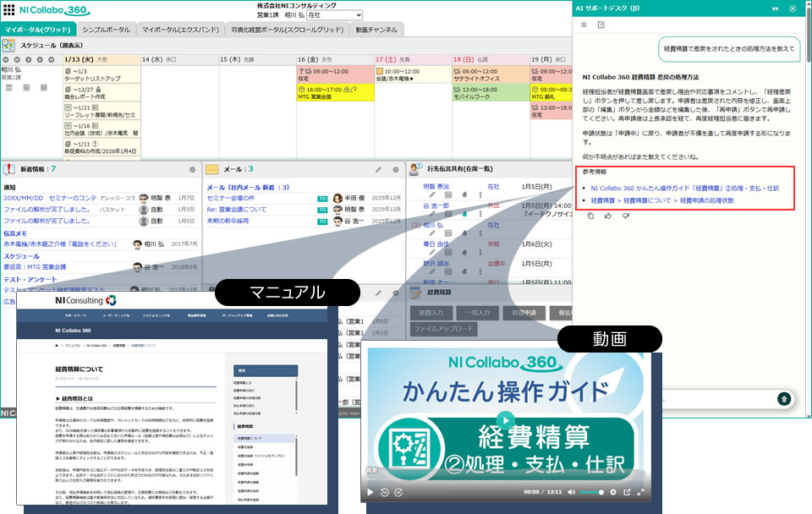Mark the AI answer with thumbs down

[625, 216]
